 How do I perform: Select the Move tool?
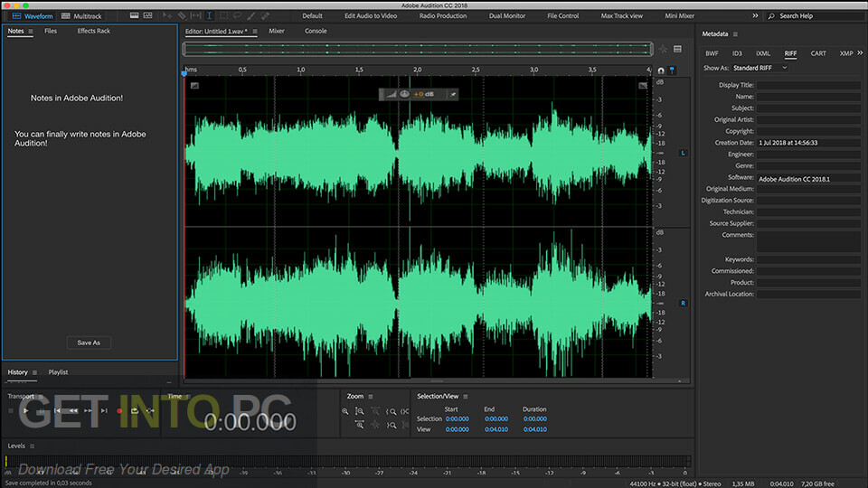pos(167,16)
